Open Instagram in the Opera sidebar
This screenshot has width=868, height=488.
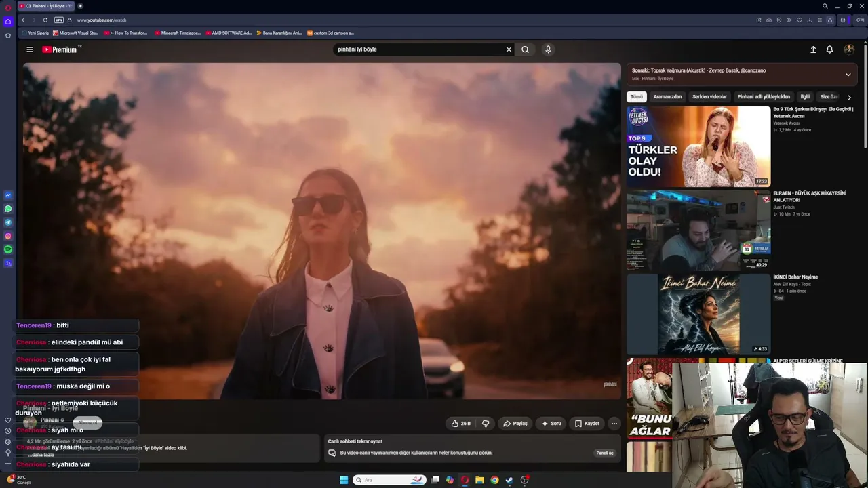(8, 236)
